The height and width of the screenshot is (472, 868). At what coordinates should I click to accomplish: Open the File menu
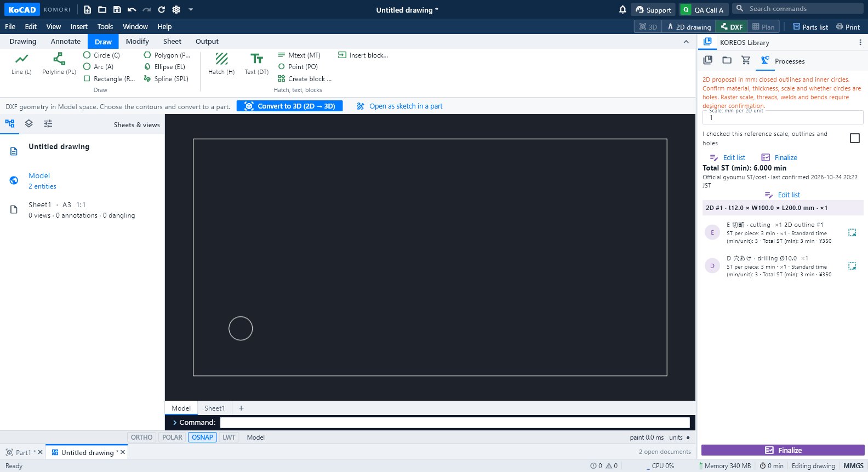click(x=10, y=26)
